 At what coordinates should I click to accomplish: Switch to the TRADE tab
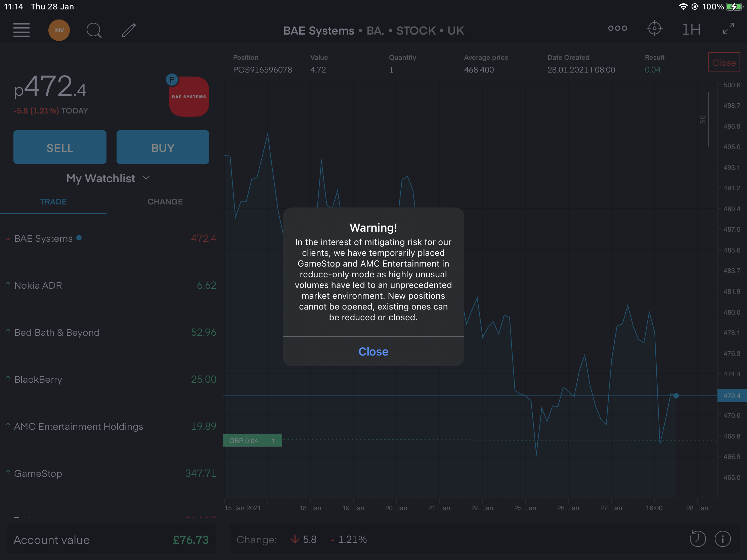pos(53,201)
